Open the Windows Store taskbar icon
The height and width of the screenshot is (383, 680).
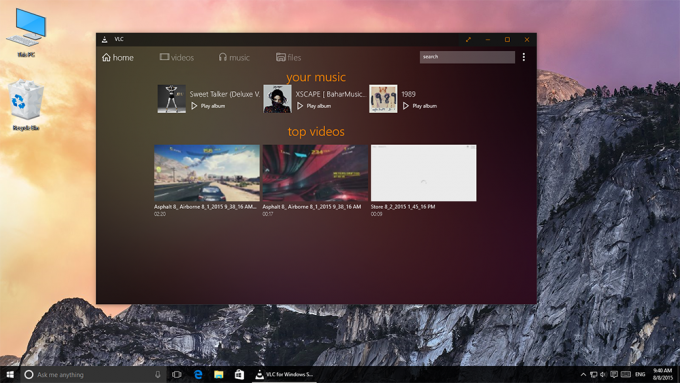coord(239,374)
